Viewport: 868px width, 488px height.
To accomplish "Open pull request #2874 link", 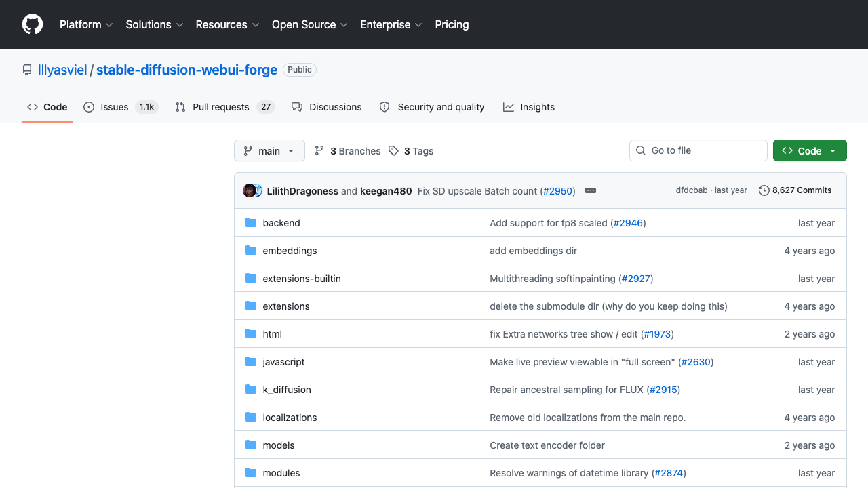I will coord(669,473).
